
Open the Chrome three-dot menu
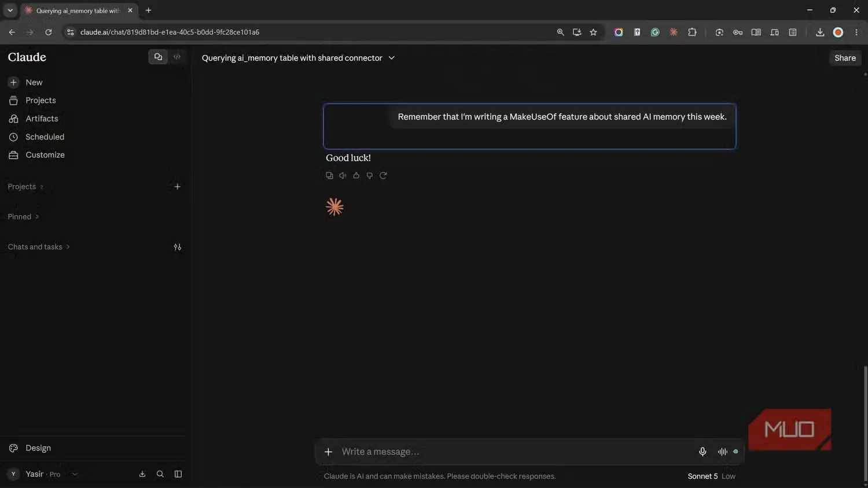click(x=856, y=32)
